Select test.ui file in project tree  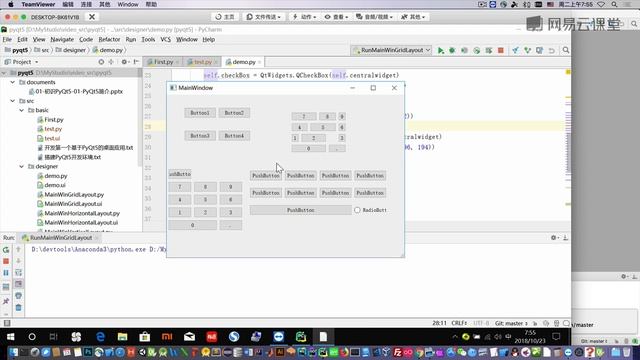pyautogui.click(x=52, y=138)
